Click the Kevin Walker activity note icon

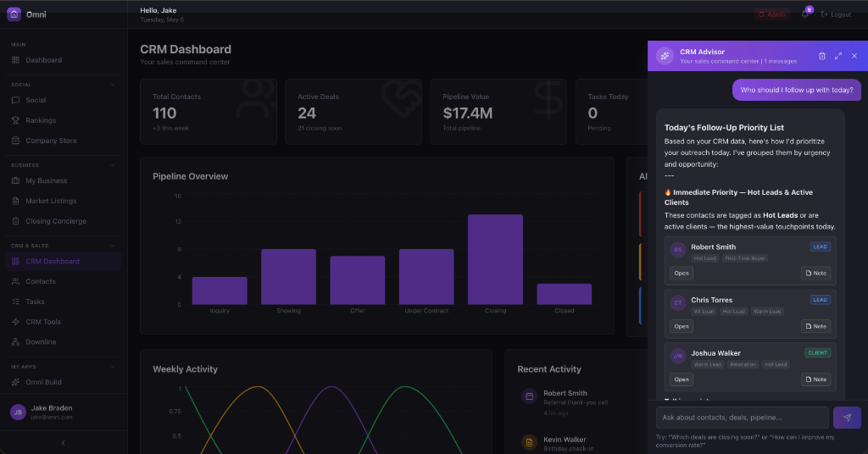529,442
